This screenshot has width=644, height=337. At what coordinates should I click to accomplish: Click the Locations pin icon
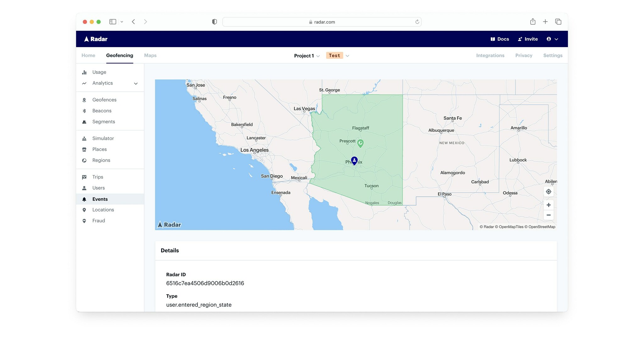[84, 210]
